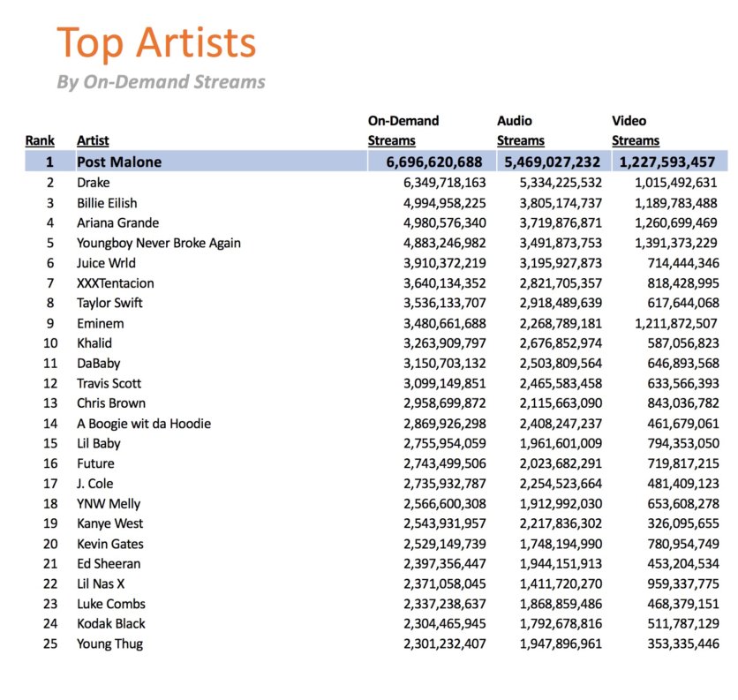
Task: Click the Travis Scott artist name
Action: pyautogui.click(x=109, y=383)
